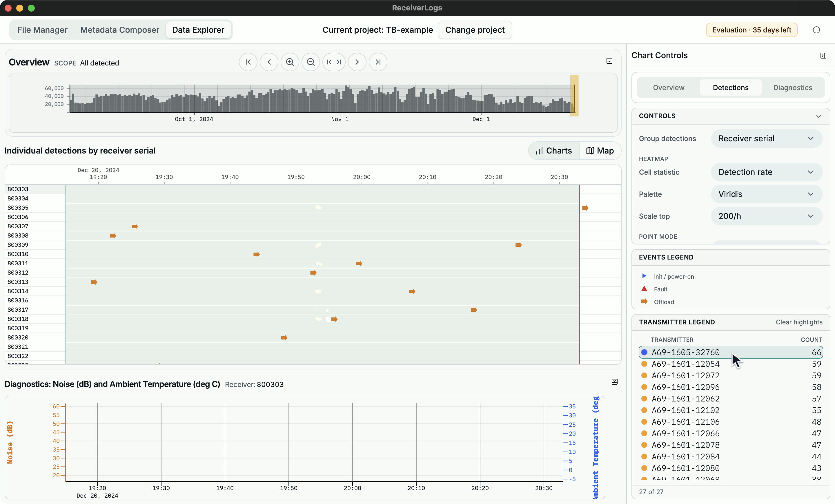This screenshot has height=504, width=835.
Task: Click the circular status icon near the Evaluation badge
Action: pyautogui.click(x=816, y=30)
